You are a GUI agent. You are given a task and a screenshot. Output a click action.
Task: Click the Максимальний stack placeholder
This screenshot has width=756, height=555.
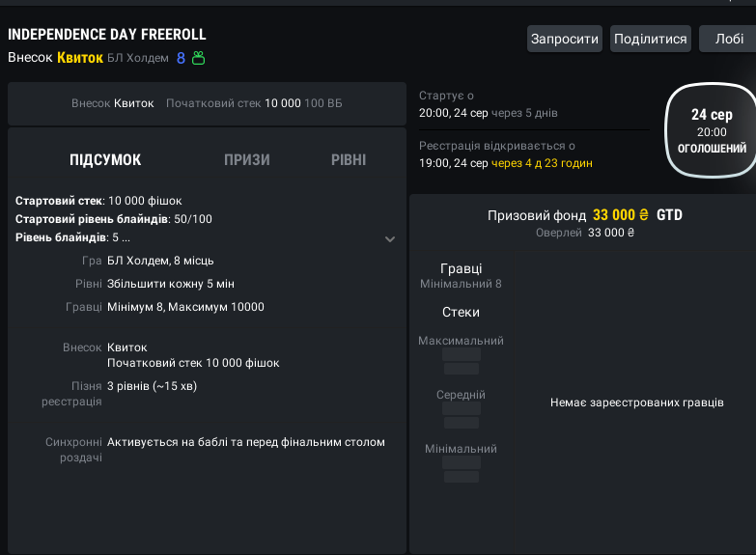[462, 361]
